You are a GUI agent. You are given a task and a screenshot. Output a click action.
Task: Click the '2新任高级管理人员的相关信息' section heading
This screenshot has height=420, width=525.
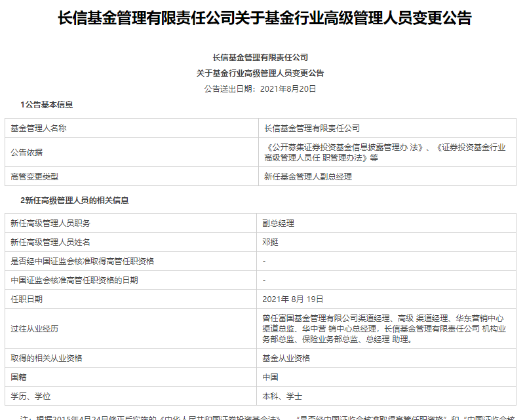click(x=74, y=200)
